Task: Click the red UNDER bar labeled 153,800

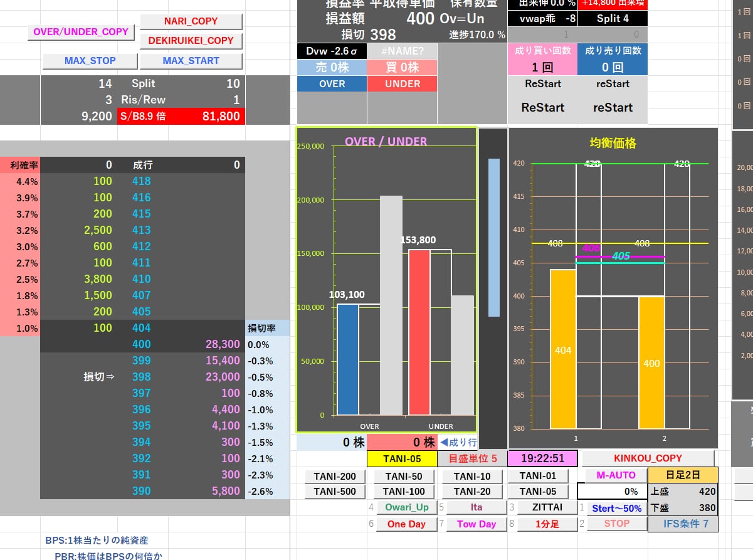Action: tap(419, 332)
